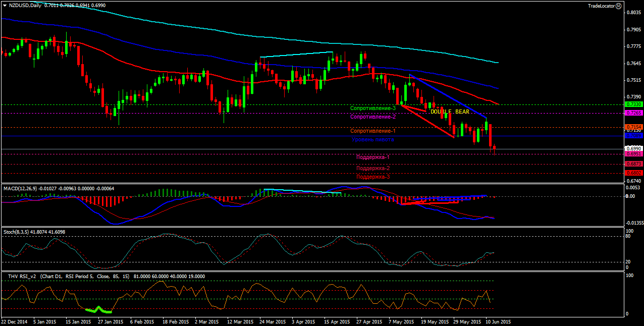Click the chart shift triangle beside NZDUSD

(x=5, y=5)
